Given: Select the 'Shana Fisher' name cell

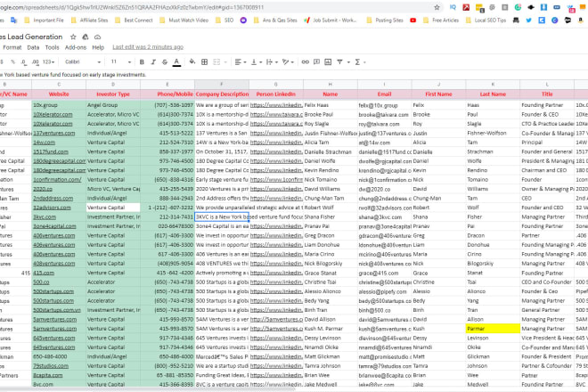Looking at the screenshot, I should tap(330, 216).
